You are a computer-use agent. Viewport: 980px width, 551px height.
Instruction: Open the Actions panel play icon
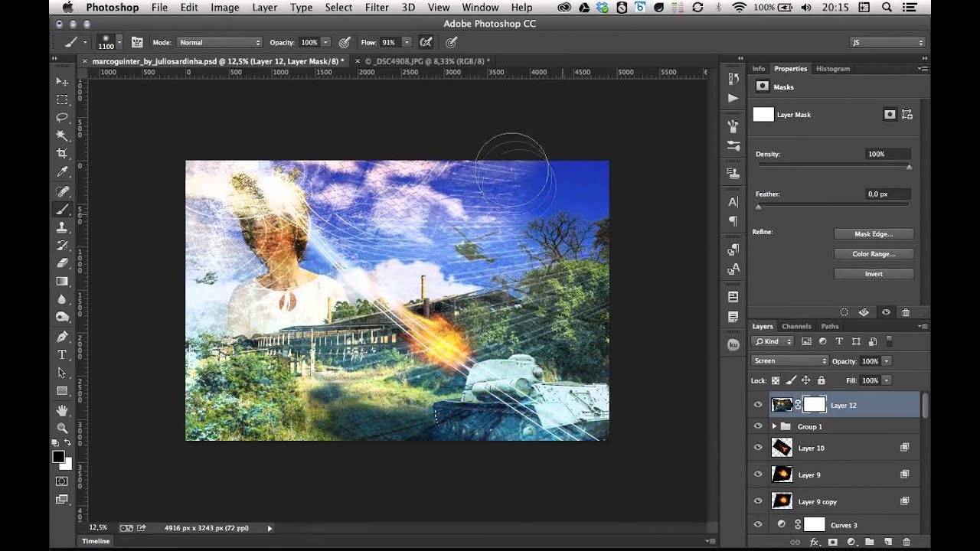tap(733, 98)
